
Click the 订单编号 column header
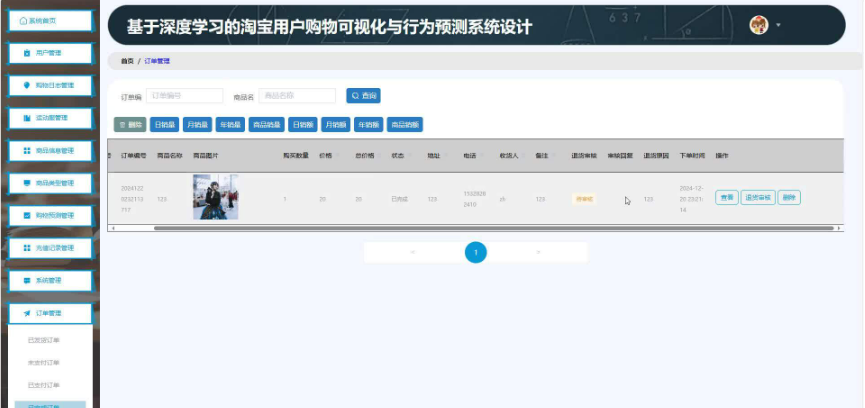tap(134, 156)
